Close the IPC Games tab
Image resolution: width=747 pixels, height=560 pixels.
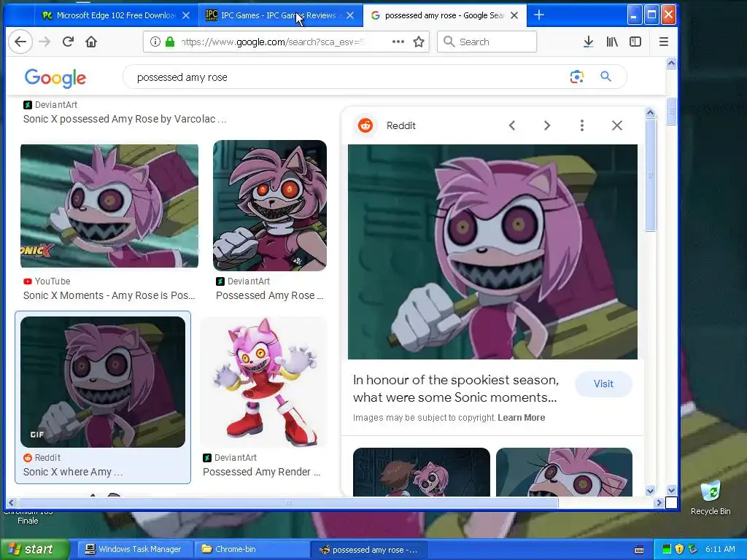pos(350,15)
